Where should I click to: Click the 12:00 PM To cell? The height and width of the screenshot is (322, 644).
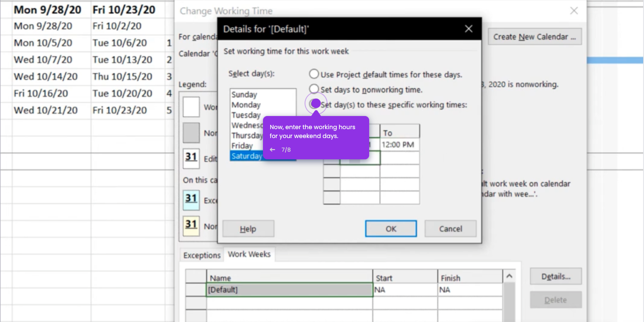pyautogui.click(x=400, y=144)
